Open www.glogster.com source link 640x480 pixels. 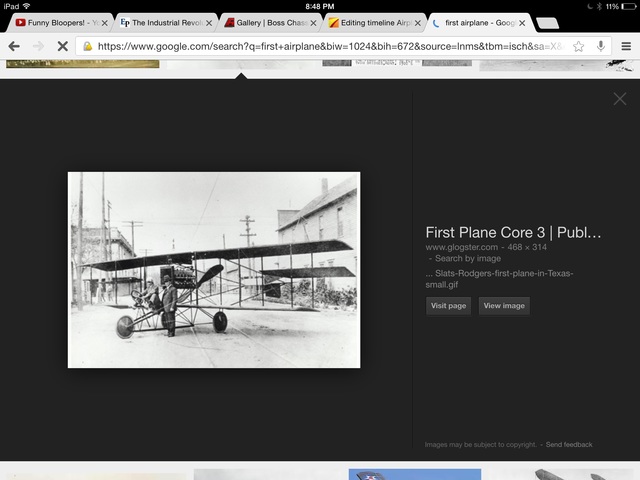[x=462, y=247]
